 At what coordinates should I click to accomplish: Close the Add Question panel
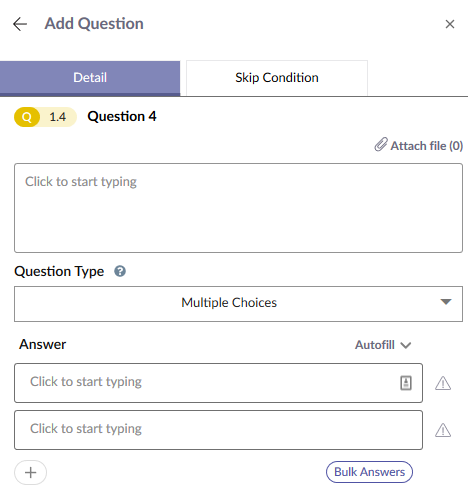[450, 24]
